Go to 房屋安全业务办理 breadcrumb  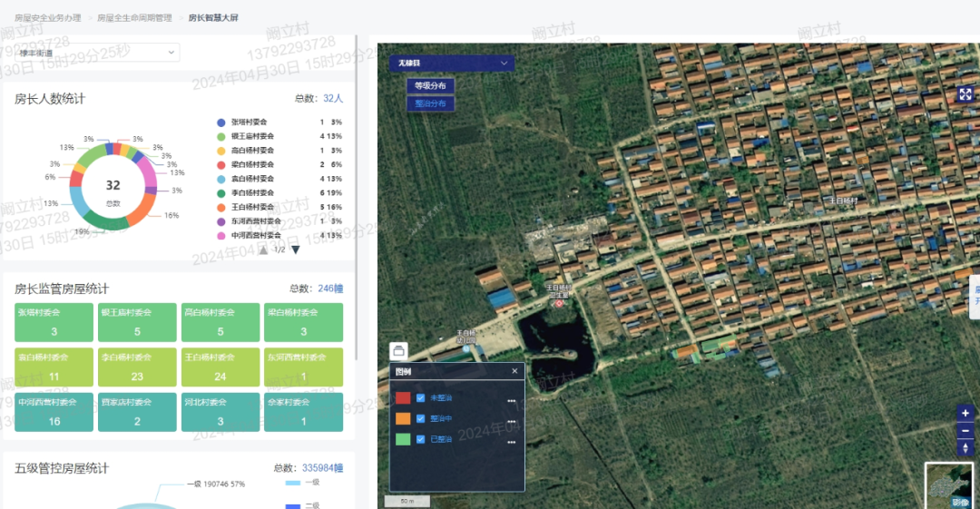click(x=48, y=17)
